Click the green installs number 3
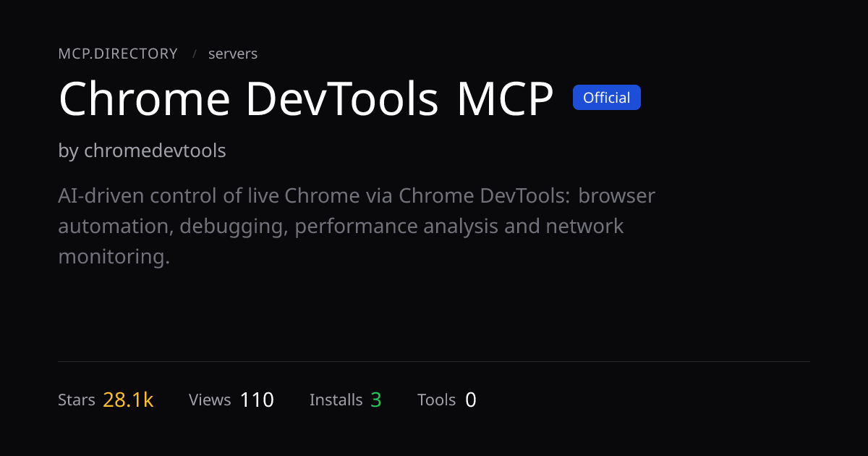Viewport: 868px width, 456px height. [376, 400]
